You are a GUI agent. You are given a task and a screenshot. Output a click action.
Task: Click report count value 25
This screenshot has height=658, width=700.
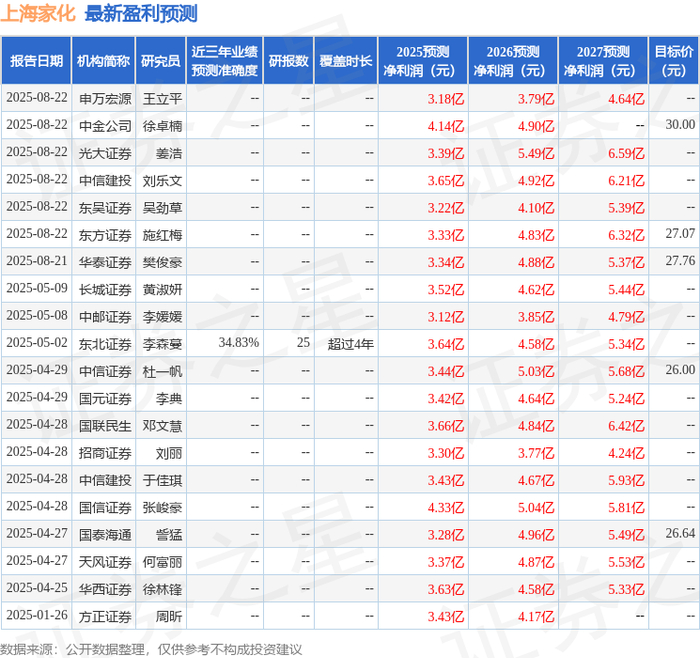303,342
